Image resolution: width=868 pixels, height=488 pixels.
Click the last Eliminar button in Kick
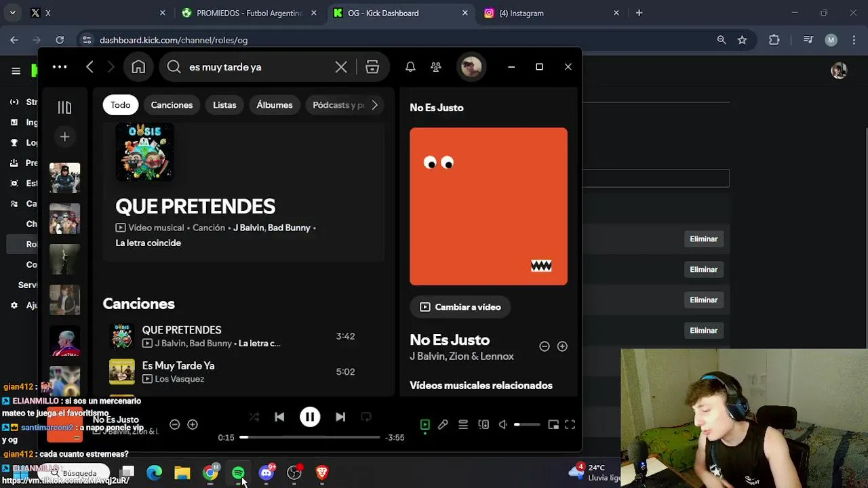coord(703,330)
